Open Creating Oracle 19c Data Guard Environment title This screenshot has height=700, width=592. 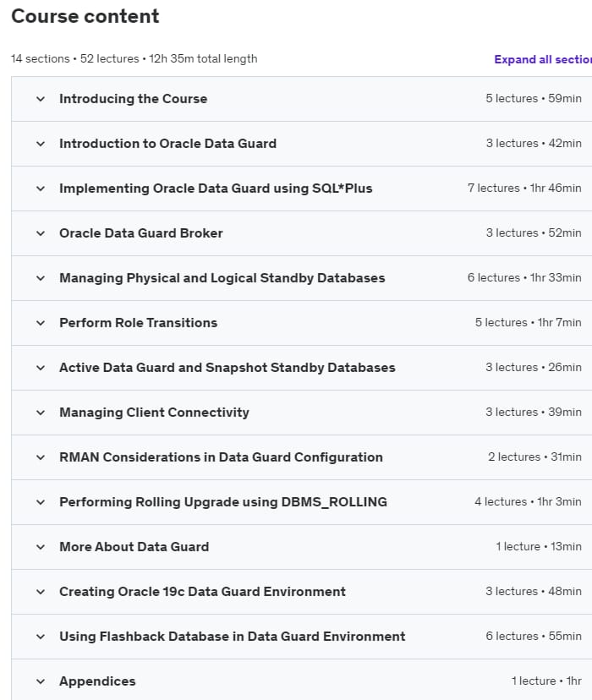coord(202,592)
